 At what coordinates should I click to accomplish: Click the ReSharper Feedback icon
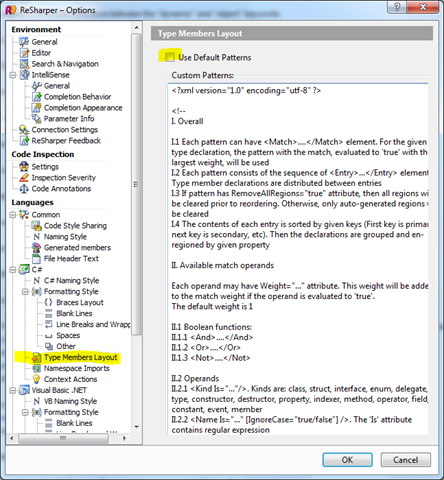24,141
